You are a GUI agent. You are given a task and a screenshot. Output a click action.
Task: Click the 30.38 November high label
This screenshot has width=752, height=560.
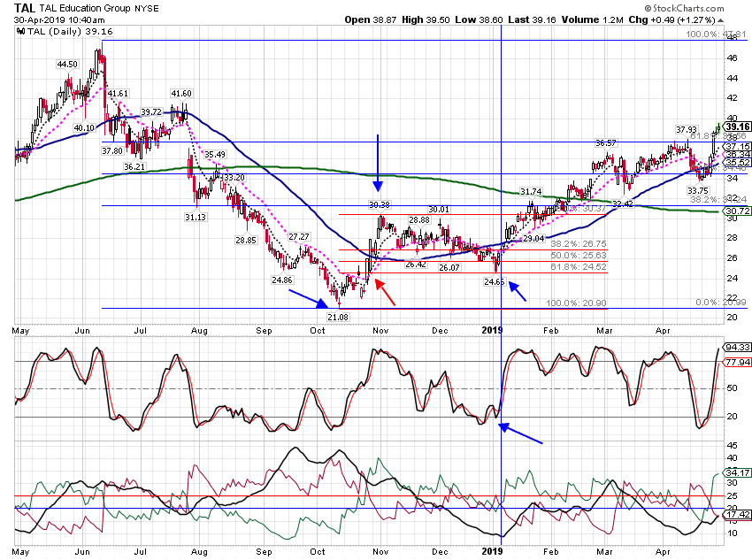(x=380, y=204)
